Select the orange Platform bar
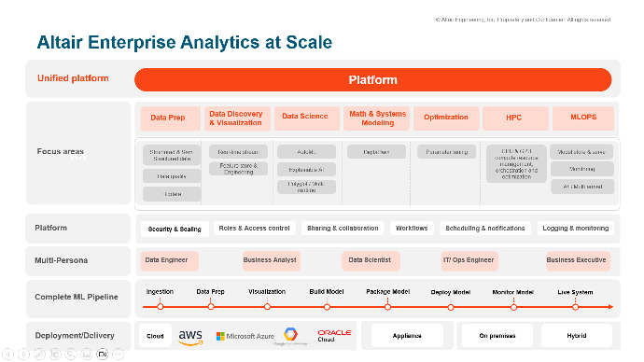Screen dimensions: 644x362 373,79
